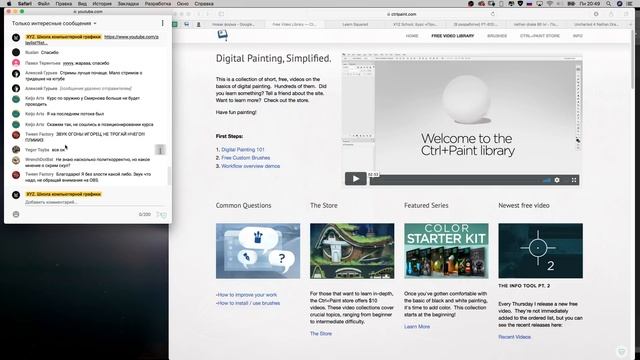Click the scroll-down arrow button in chat
The height and width of the screenshot is (360, 640).
160,150
